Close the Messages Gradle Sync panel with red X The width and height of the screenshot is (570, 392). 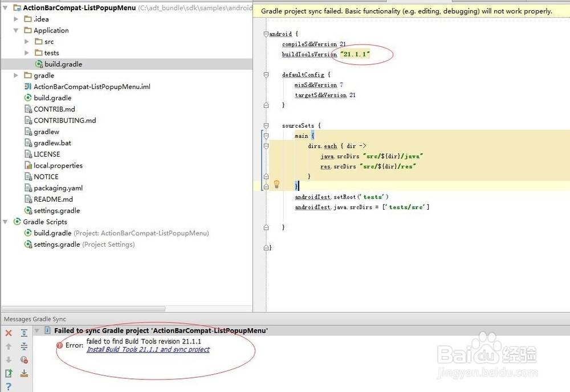click(9, 333)
